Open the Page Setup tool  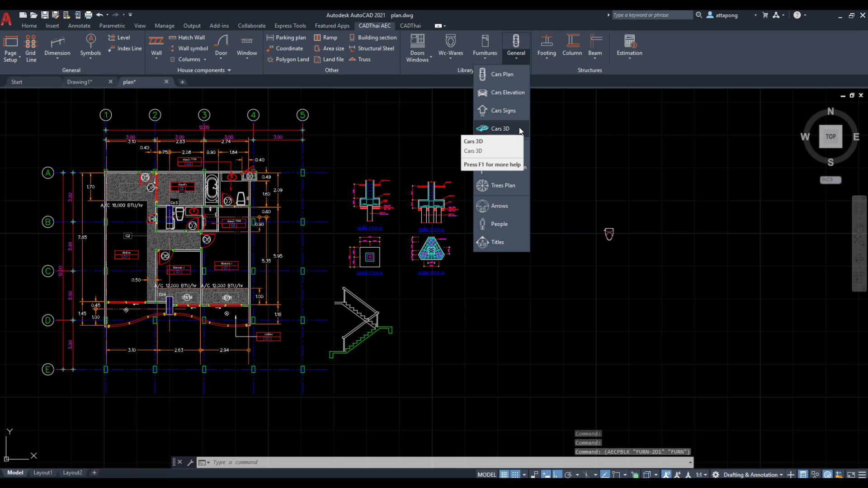click(10, 48)
